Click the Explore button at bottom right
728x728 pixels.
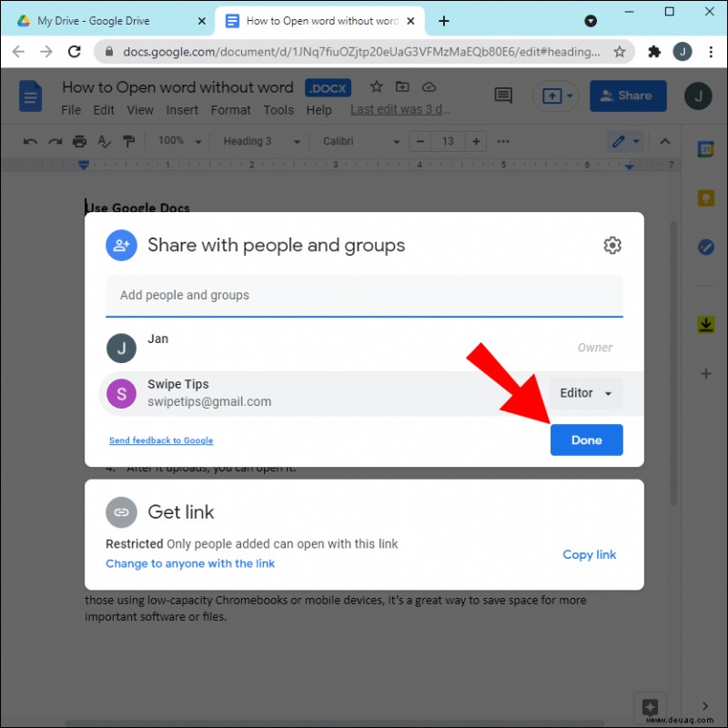pos(650,708)
